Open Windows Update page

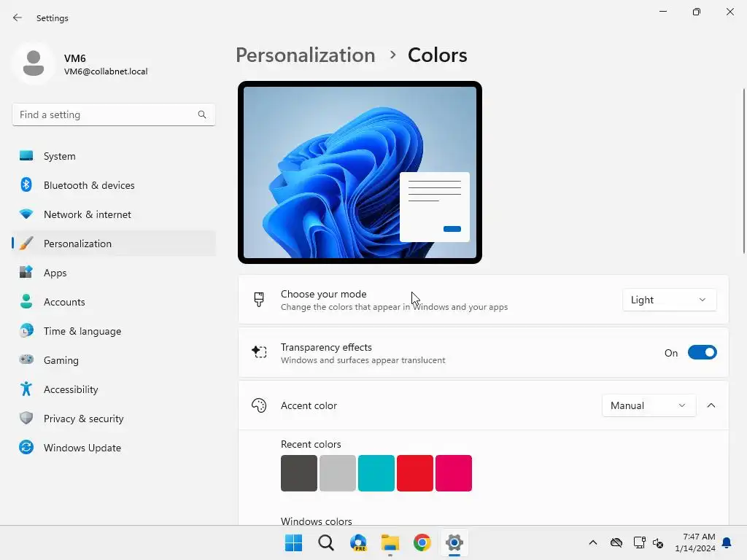[x=114, y=448]
